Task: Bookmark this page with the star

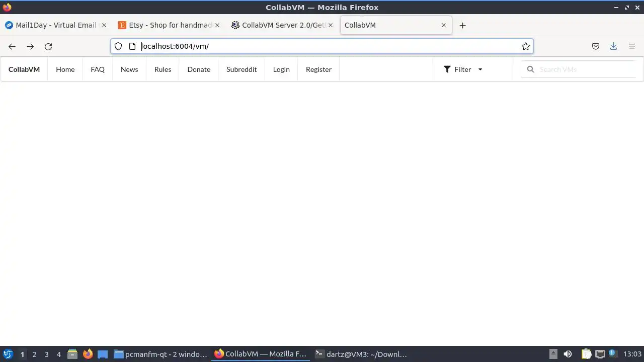Action: (x=526, y=46)
